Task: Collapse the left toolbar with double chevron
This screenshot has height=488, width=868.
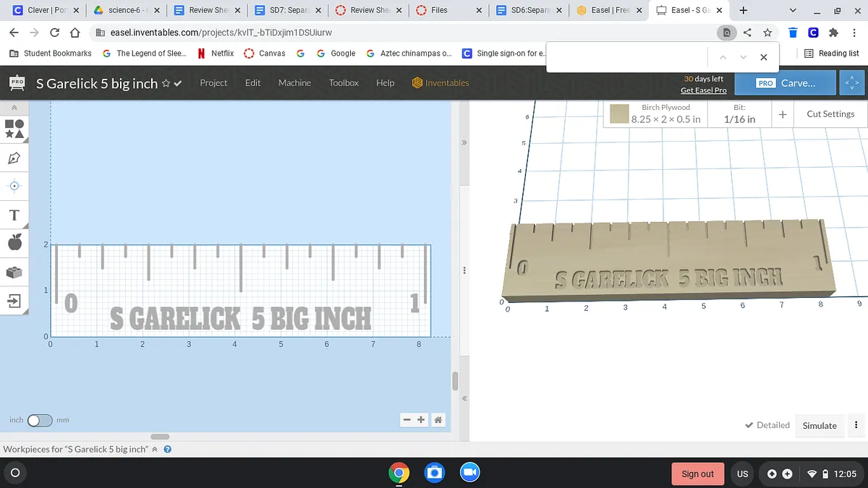Action: coord(14,107)
